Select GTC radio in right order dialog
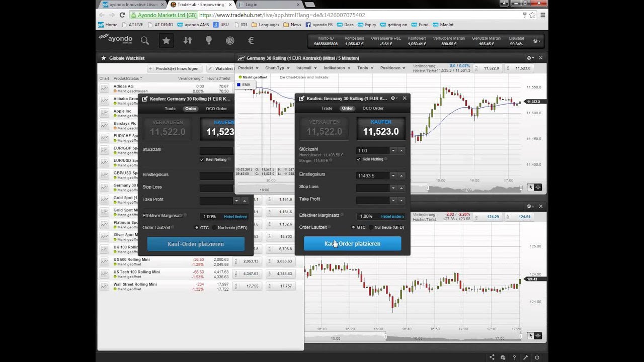The height and width of the screenshot is (362, 644). pyautogui.click(x=353, y=227)
